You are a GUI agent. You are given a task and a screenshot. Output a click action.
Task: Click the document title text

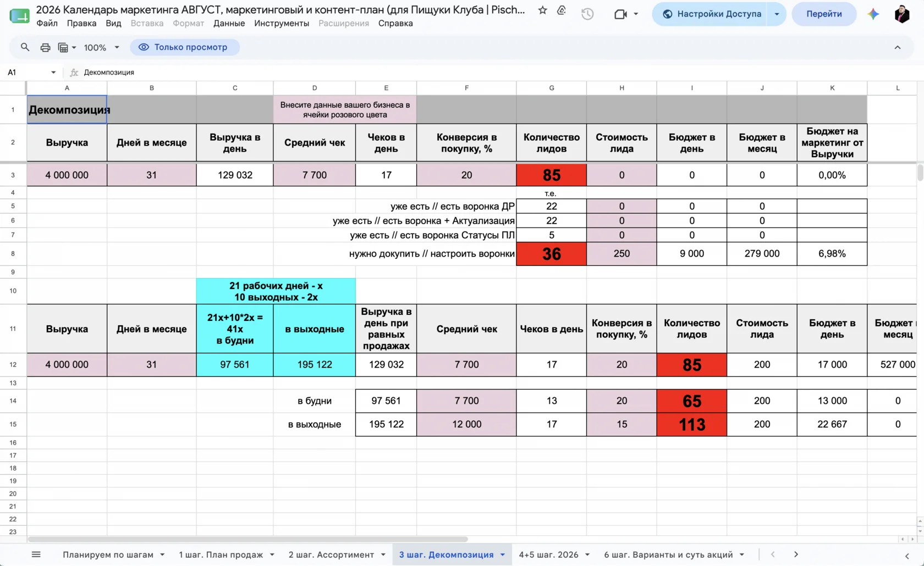tap(280, 10)
